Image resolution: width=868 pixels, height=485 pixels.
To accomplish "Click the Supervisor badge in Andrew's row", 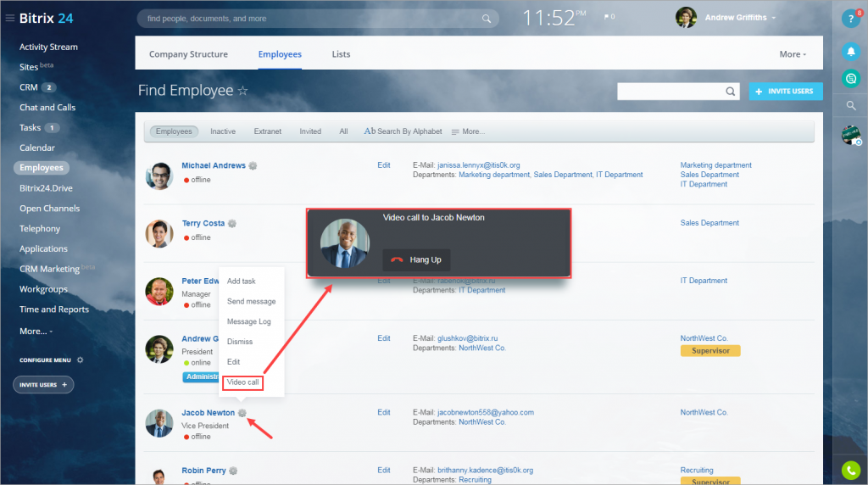I will 710,351.
